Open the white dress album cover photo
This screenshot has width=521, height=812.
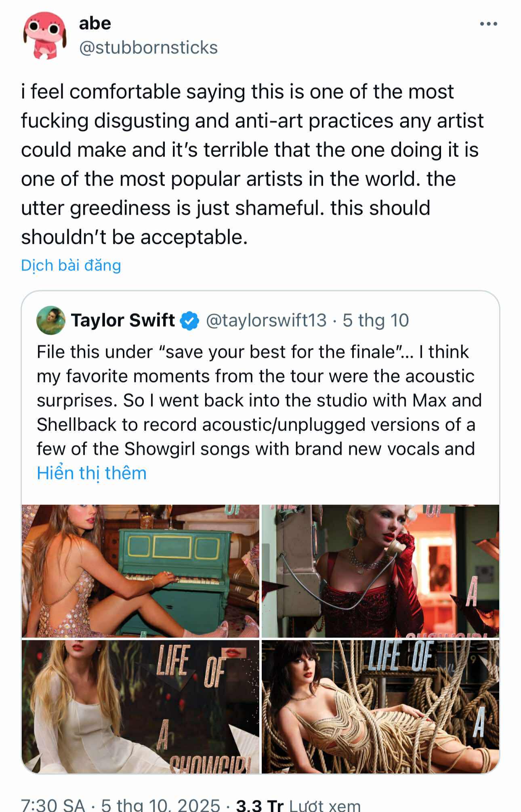pyautogui.click(x=141, y=707)
